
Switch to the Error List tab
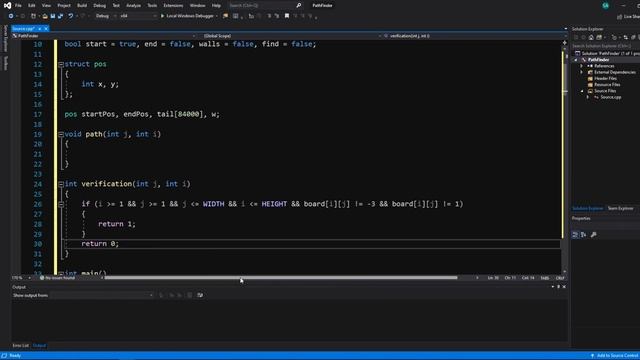(20, 345)
